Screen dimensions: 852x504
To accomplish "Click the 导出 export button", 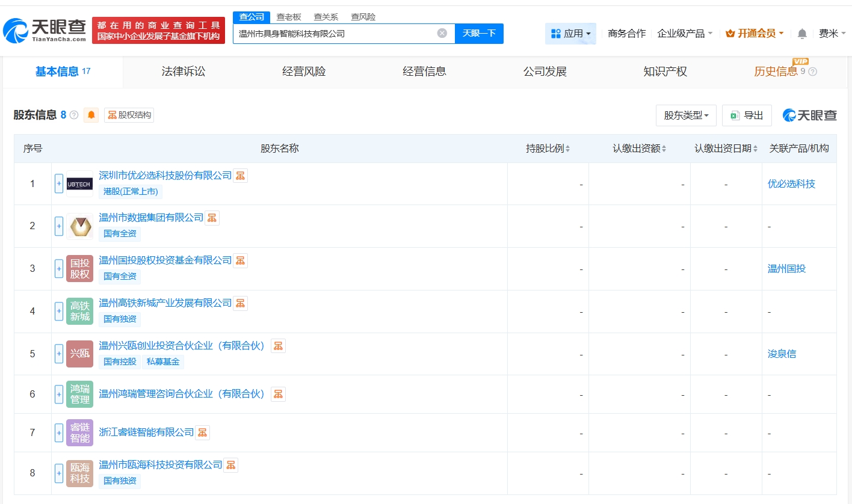I will [x=747, y=115].
